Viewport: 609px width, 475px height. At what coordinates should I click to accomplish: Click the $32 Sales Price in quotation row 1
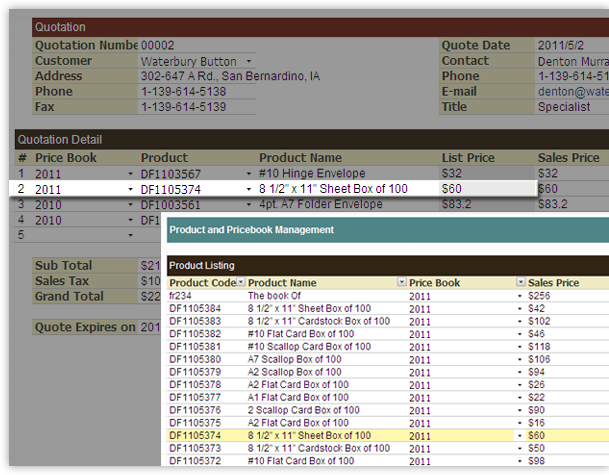pos(548,173)
